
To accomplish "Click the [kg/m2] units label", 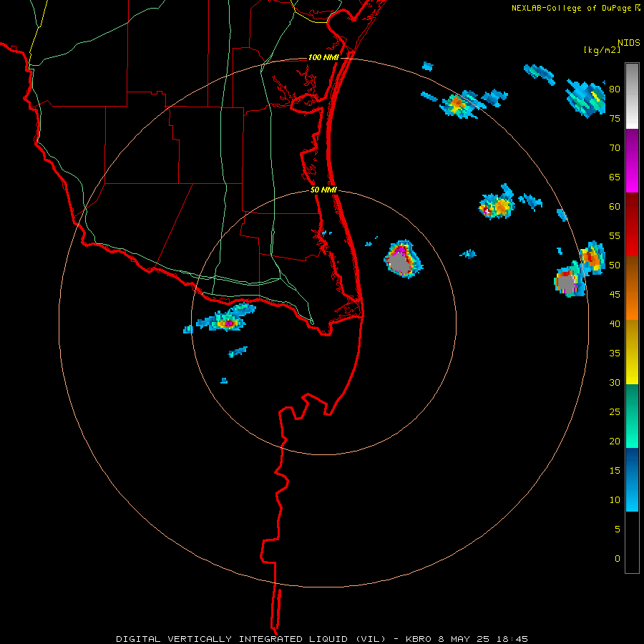I will [x=602, y=50].
